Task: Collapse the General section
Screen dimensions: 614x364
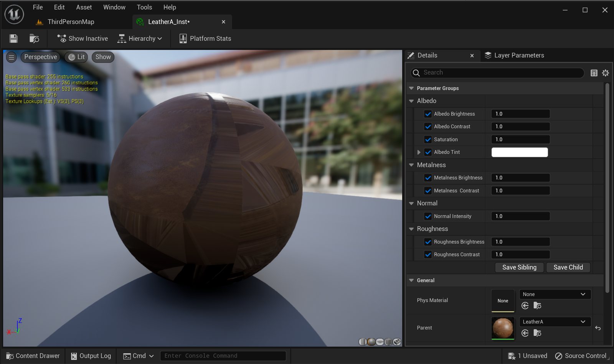Action: (411, 280)
